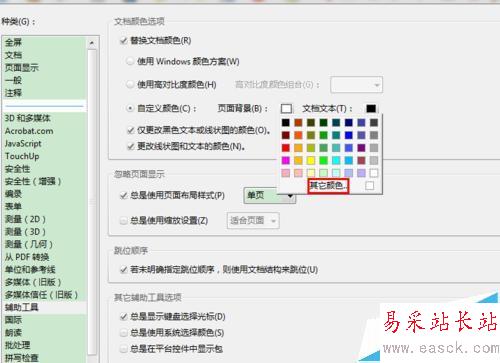Select 使用 Windows 颜色方案(W) radio button
Image resolution: width=500 pixels, height=363 pixels.
(x=130, y=62)
